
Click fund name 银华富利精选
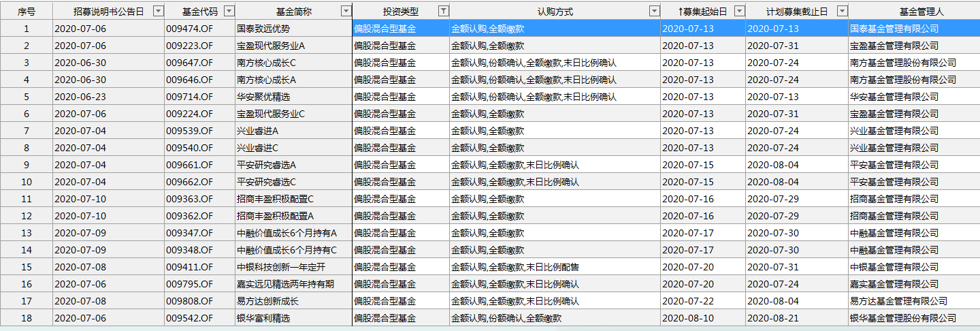263,318
